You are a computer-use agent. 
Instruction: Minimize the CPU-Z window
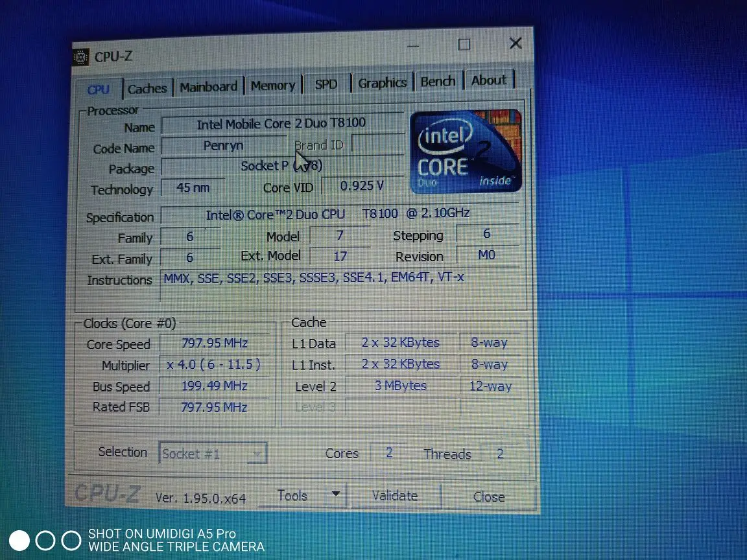pos(414,46)
